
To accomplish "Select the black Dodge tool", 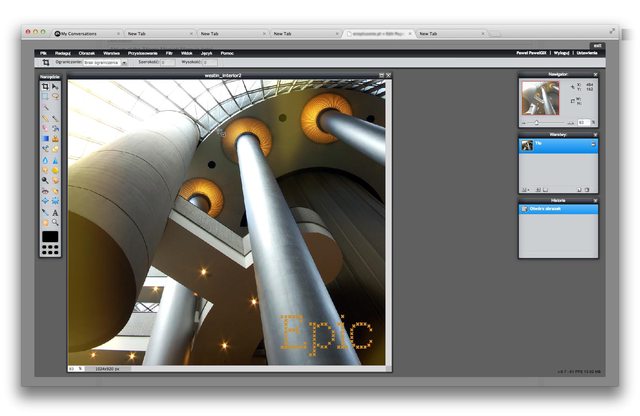I will point(45,180).
